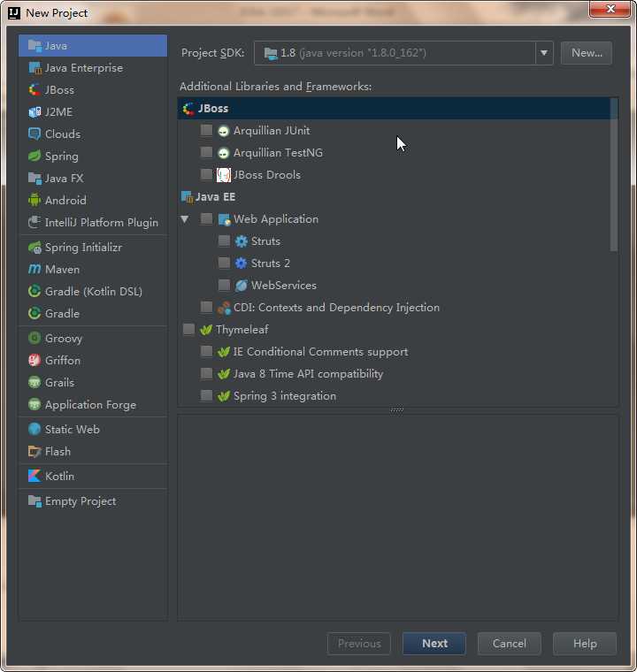Check Spring 3 integration checkbox
This screenshot has width=637, height=672.
point(206,395)
